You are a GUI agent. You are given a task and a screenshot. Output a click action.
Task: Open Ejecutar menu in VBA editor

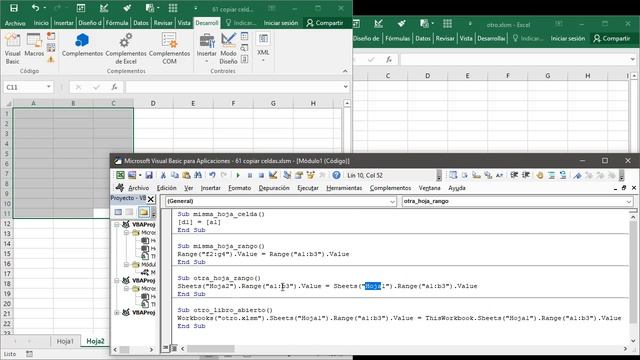pos(308,188)
